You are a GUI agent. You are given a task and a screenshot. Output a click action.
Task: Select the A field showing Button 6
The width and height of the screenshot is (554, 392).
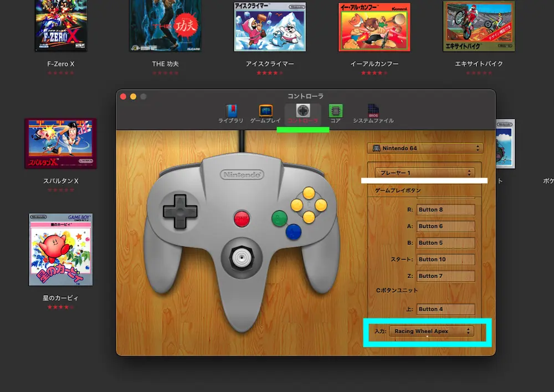click(x=445, y=226)
